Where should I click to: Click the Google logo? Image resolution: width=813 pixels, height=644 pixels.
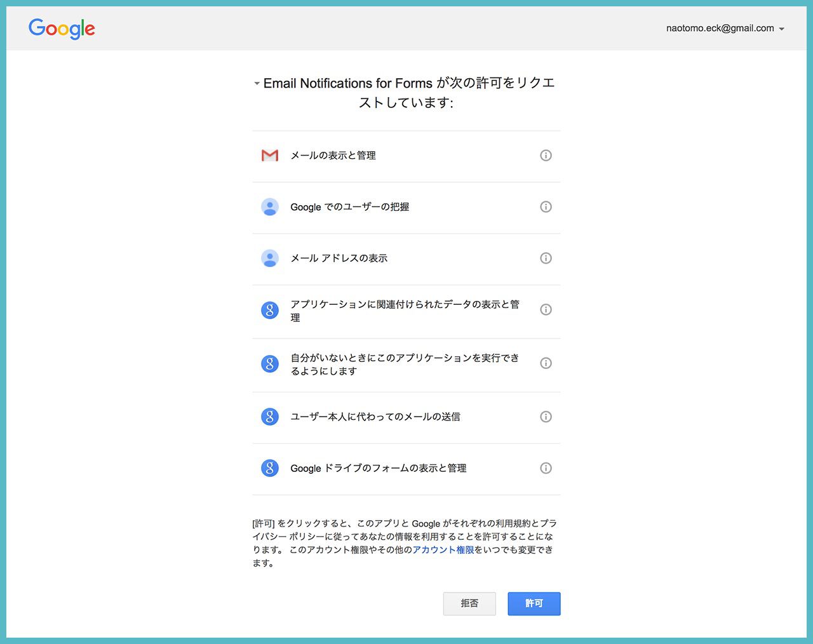click(62, 29)
